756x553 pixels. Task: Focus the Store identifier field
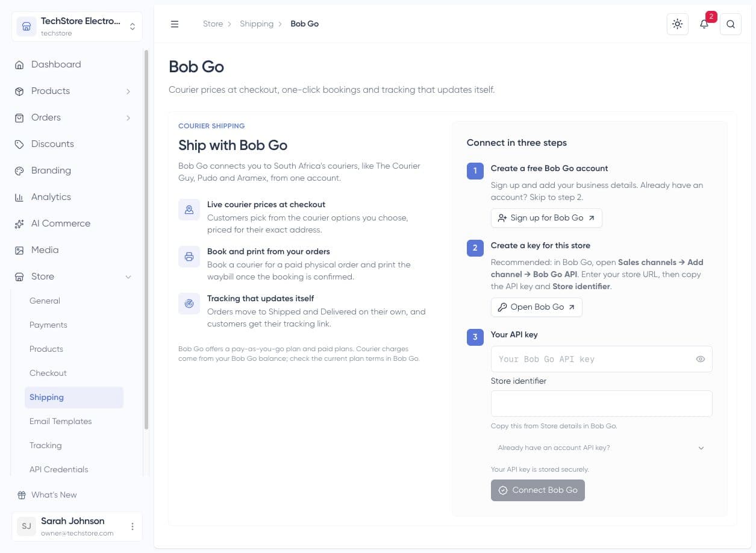point(601,404)
